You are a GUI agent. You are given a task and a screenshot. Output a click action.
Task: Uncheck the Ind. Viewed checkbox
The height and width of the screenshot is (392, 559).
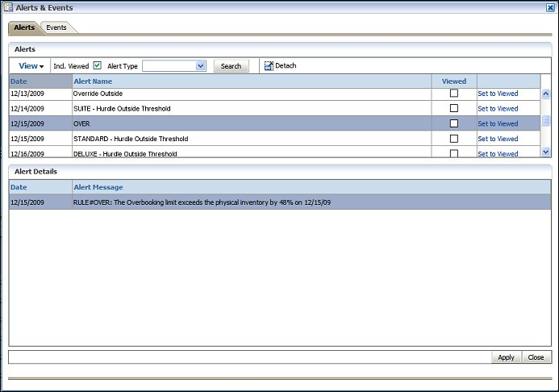point(98,65)
